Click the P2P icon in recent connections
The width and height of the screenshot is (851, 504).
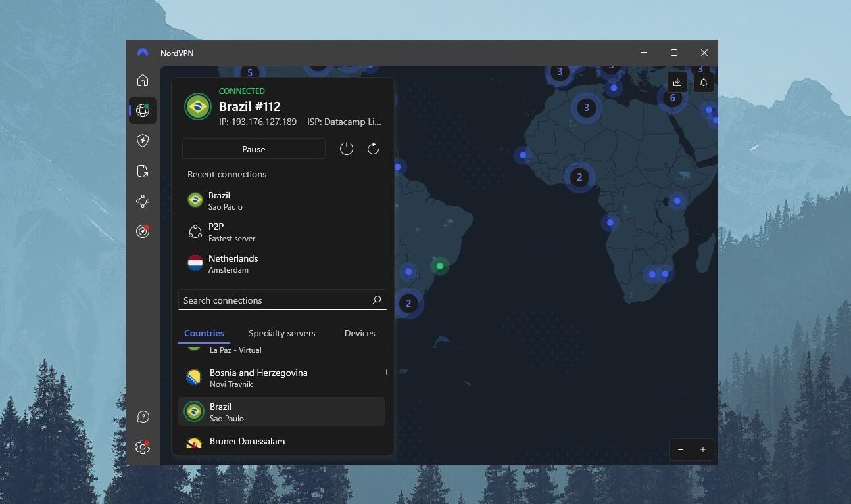click(x=195, y=231)
